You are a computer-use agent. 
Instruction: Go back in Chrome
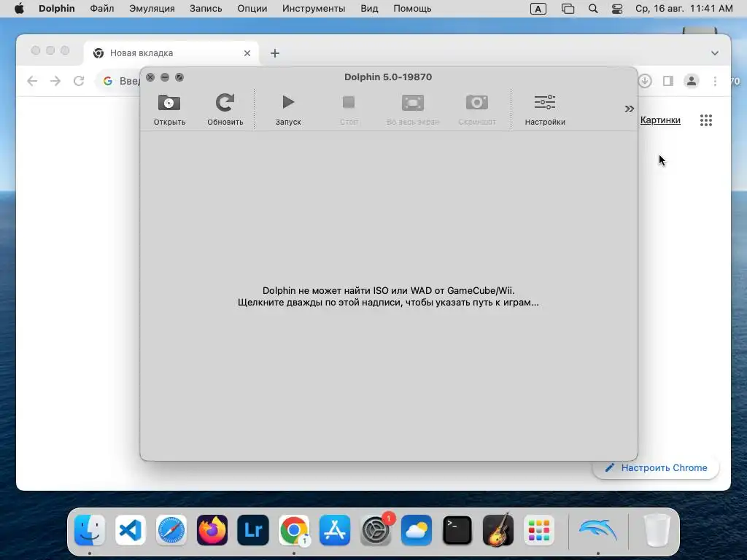(x=32, y=81)
